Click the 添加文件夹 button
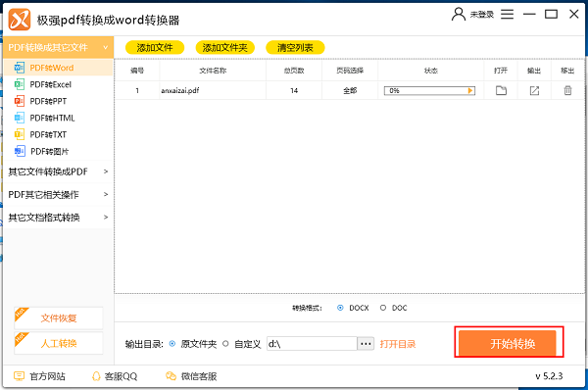588x390 pixels. pyautogui.click(x=225, y=48)
